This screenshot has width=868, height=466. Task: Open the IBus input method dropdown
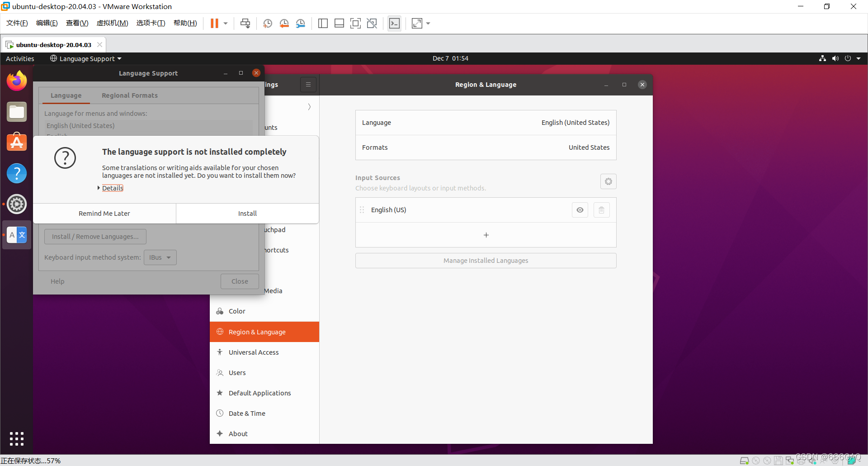[160, 257]
